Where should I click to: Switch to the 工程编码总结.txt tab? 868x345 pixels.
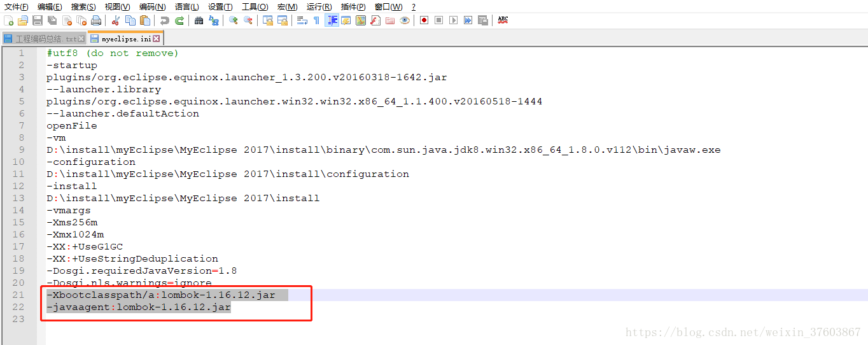[43, 39]
